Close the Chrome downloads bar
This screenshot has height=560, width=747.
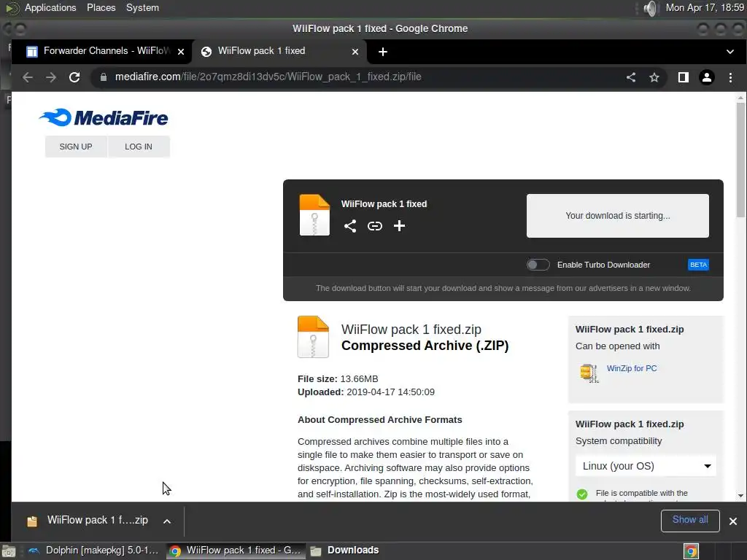[x=732, y=521]
